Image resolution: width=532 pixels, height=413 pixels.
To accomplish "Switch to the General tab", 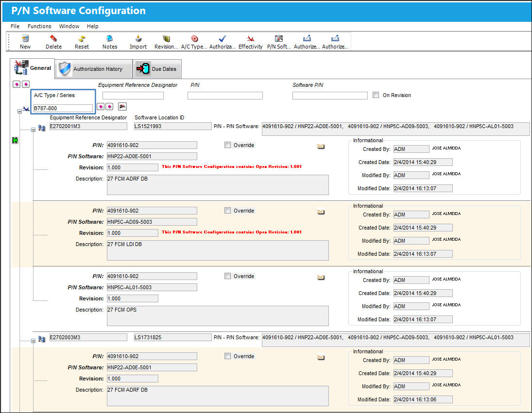I will (x=33, y=68).
